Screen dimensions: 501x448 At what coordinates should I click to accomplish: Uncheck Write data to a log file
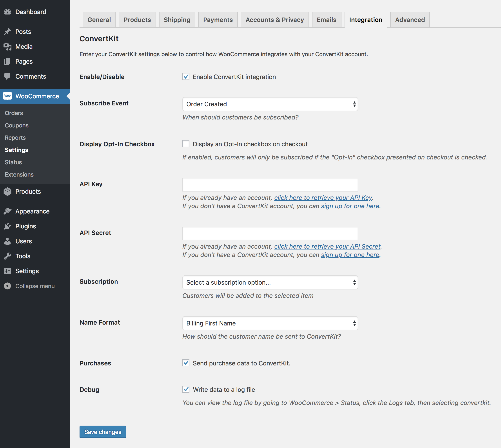coord(186,389)
